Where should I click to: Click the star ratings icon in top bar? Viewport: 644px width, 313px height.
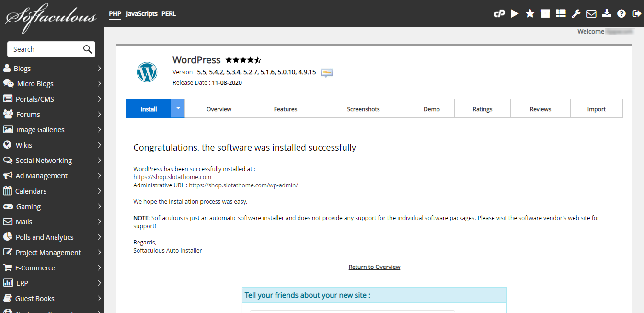pos(530,13)
